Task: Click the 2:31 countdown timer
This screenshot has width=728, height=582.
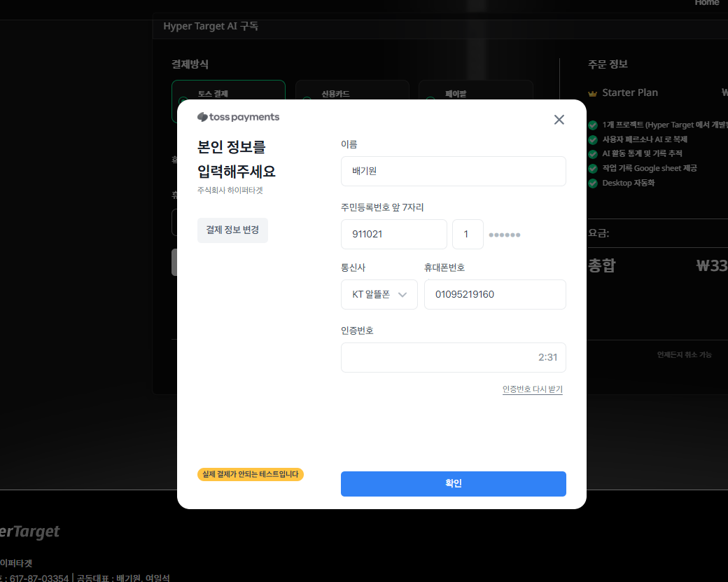Action: click(x=547, y=357)
